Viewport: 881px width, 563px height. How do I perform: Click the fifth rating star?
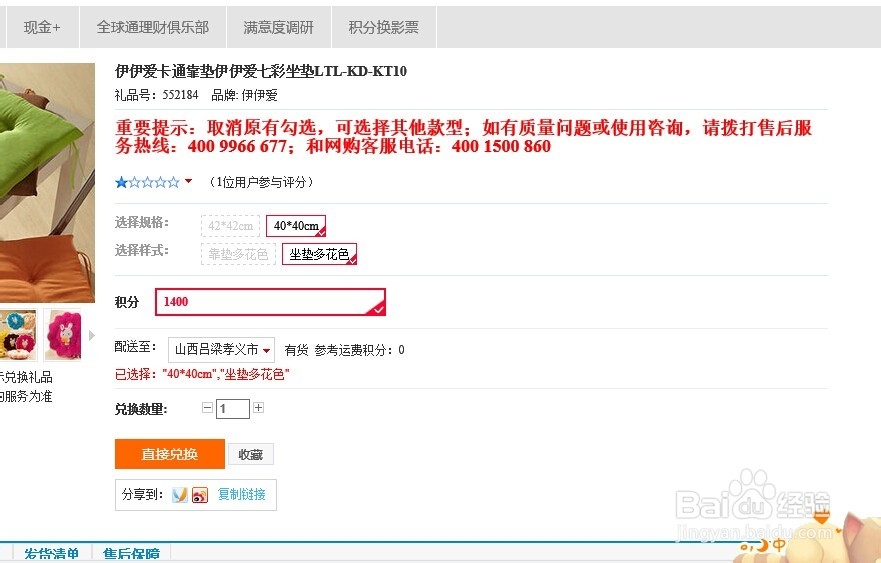[x=174, y=182]
